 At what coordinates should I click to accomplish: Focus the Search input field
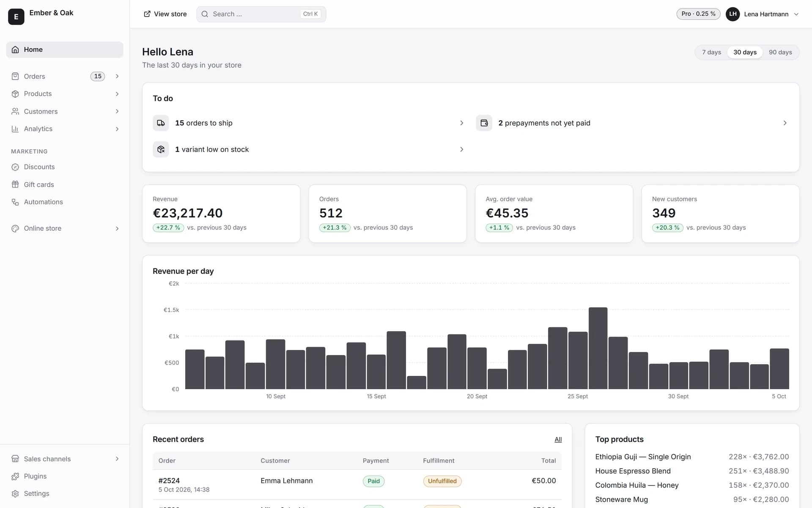[x=261, y=14]
